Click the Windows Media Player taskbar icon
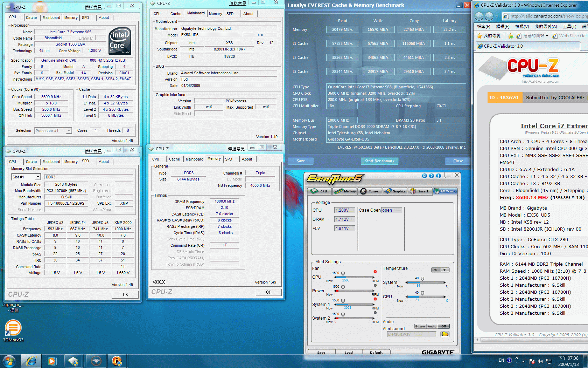The width and height of the screenshot is (588, 368). tap(52, 361)
